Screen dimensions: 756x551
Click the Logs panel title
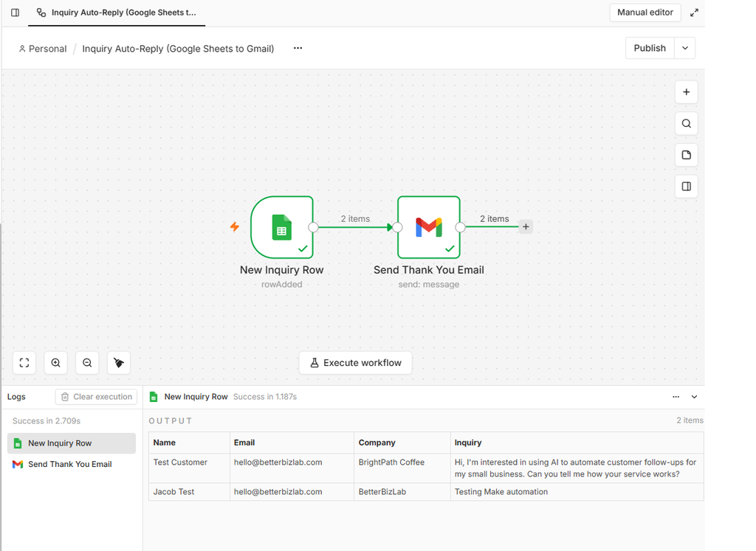16,397
